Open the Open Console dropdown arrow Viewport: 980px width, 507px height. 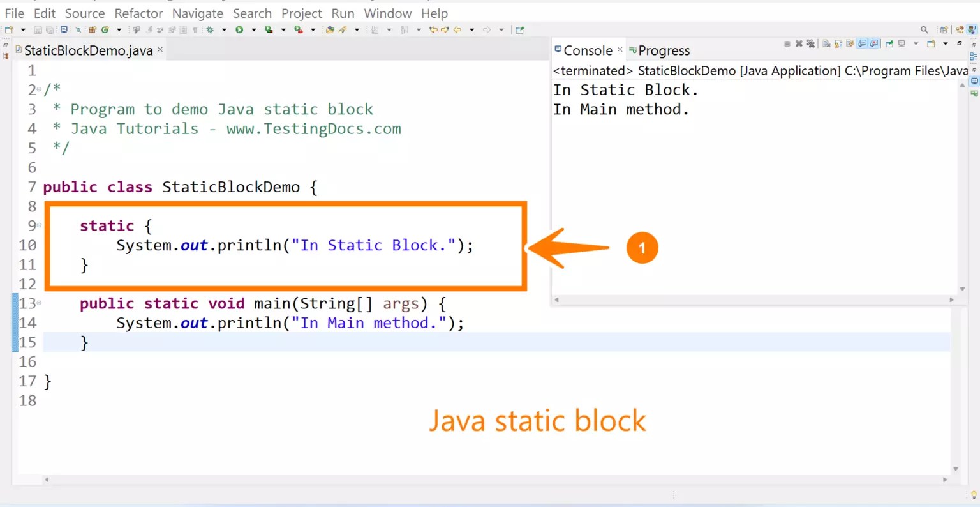946,43
